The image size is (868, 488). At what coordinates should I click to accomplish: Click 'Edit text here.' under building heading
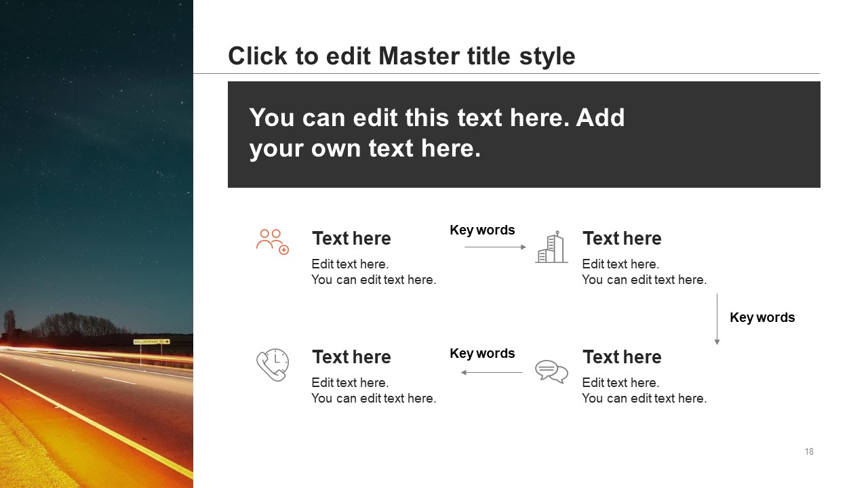(620, 264)
